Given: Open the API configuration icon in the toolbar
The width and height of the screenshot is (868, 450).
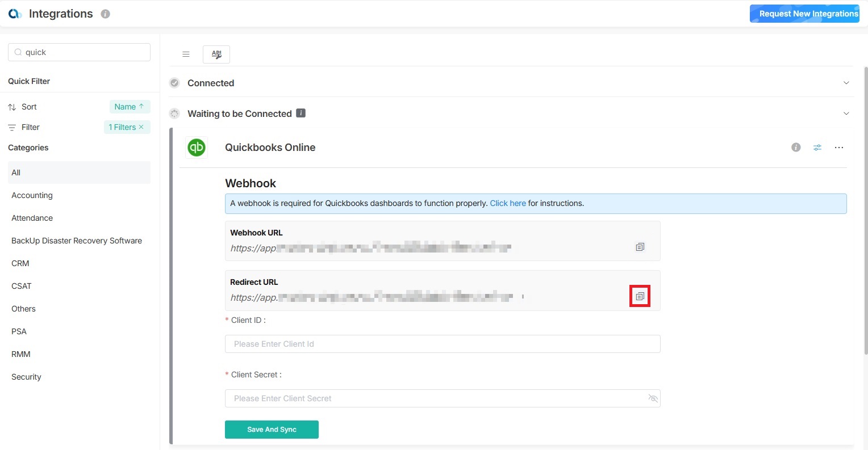Looking at the screenshot, I should (216, 54).
